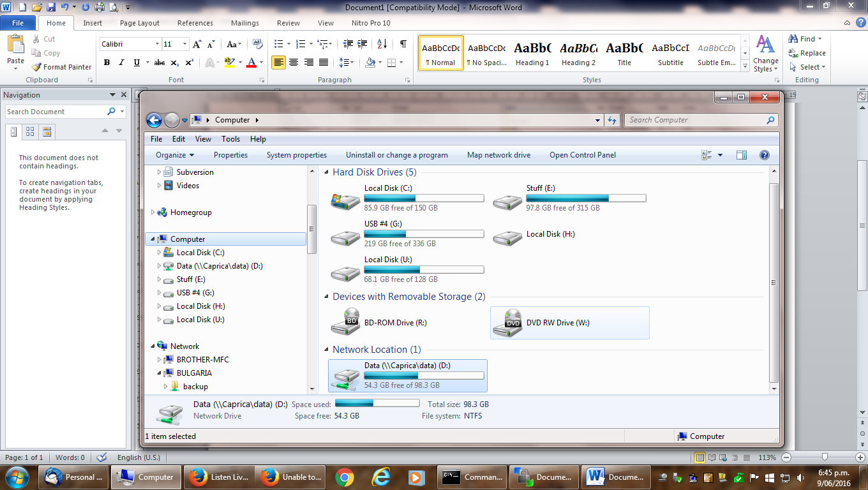
Task: Show the preview pane icon in Explorer
Action: pos(741,155)
